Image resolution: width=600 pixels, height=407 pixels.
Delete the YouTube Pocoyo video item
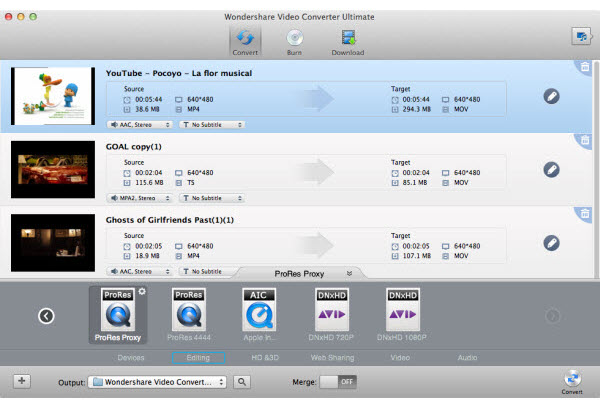[585, 67]
